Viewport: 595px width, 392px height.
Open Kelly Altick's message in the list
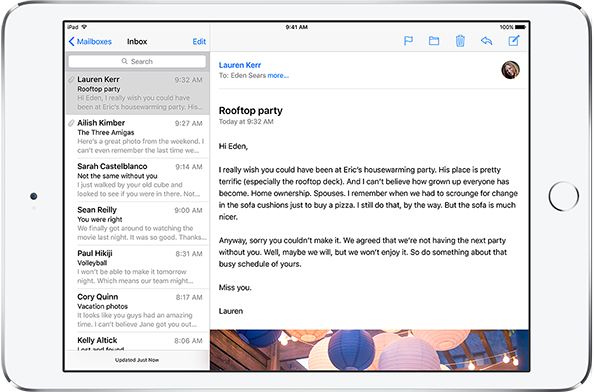[x=137, y=342]
